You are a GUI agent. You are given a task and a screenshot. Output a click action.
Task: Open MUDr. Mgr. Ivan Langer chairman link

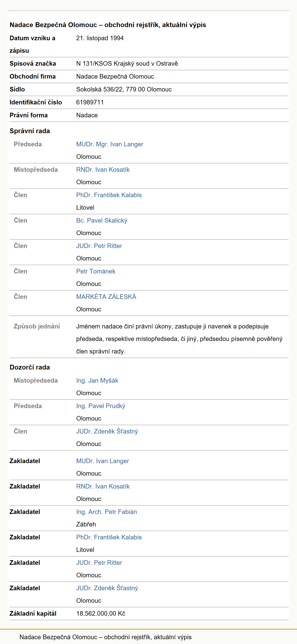click(110, 144)
